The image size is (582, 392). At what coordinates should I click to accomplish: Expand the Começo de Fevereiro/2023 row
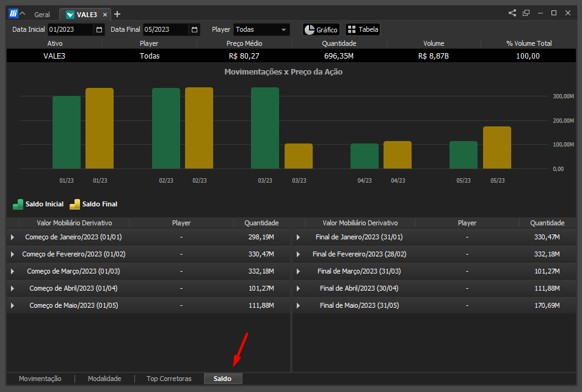pos(12,254)
